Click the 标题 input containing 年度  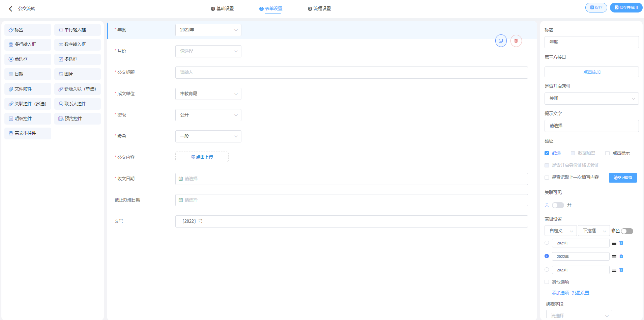pos(591,42)
